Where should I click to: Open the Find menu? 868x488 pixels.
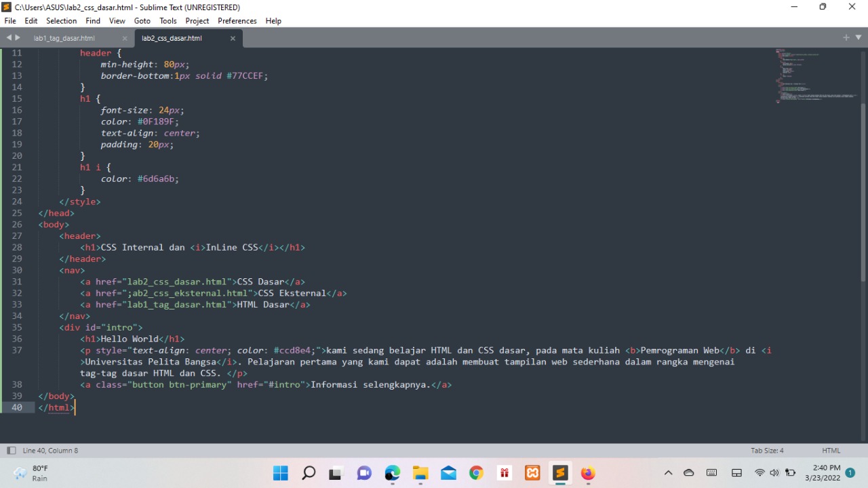[93, 21]
